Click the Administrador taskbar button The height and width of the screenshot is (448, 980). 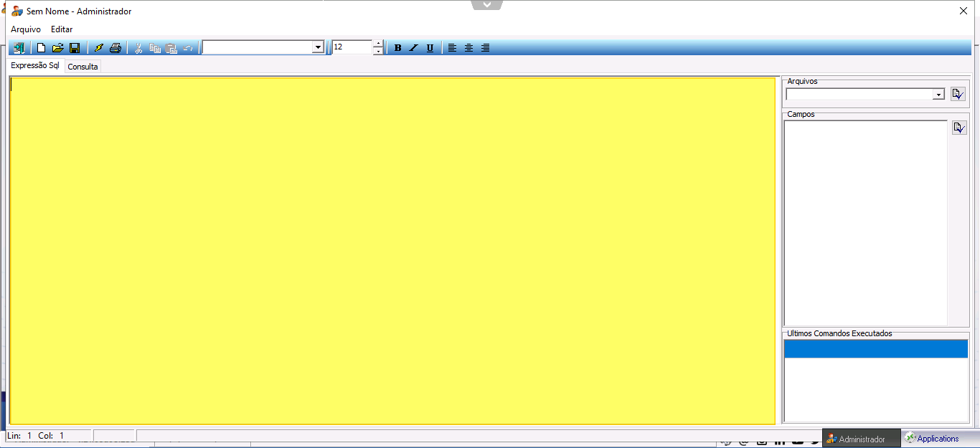click(x=861, y=439)
